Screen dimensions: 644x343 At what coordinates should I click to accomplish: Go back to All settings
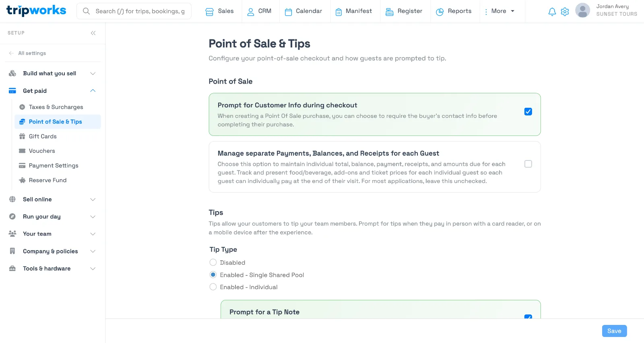click(x=32, y=53)
